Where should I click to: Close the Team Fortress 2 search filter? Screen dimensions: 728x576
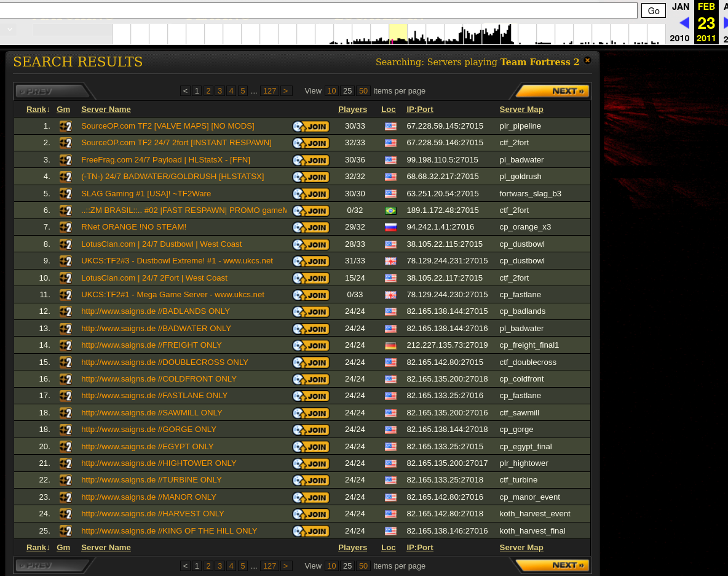[587, 60]
